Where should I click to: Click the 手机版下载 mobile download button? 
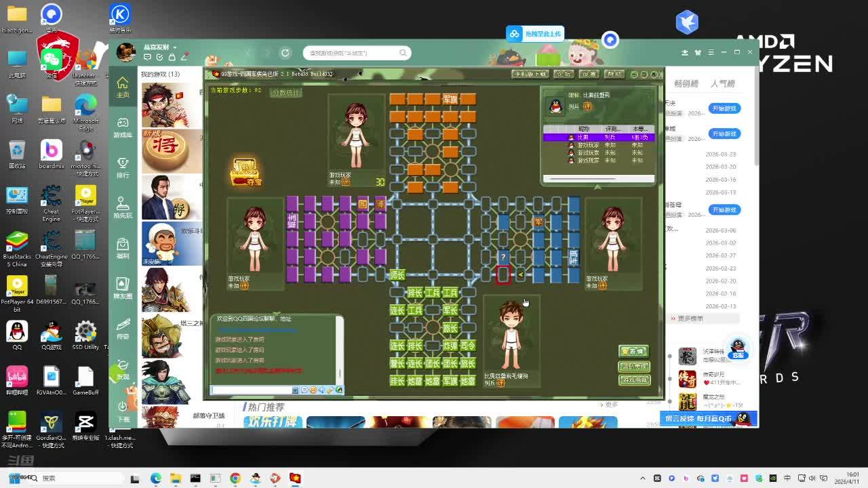530,74
